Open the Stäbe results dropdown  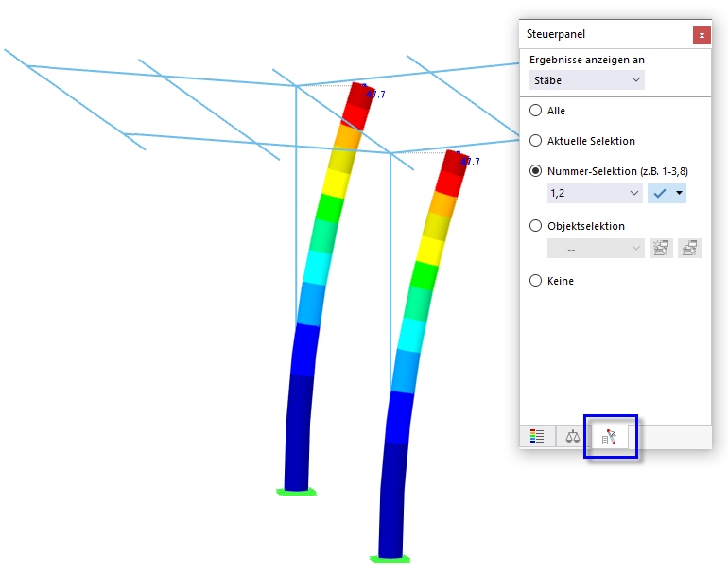pos(586,79)
